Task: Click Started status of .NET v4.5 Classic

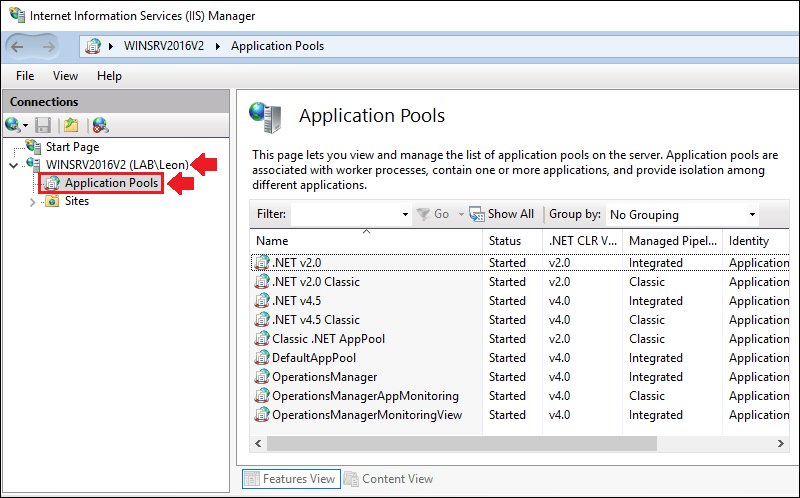Action: pos(507,319)
